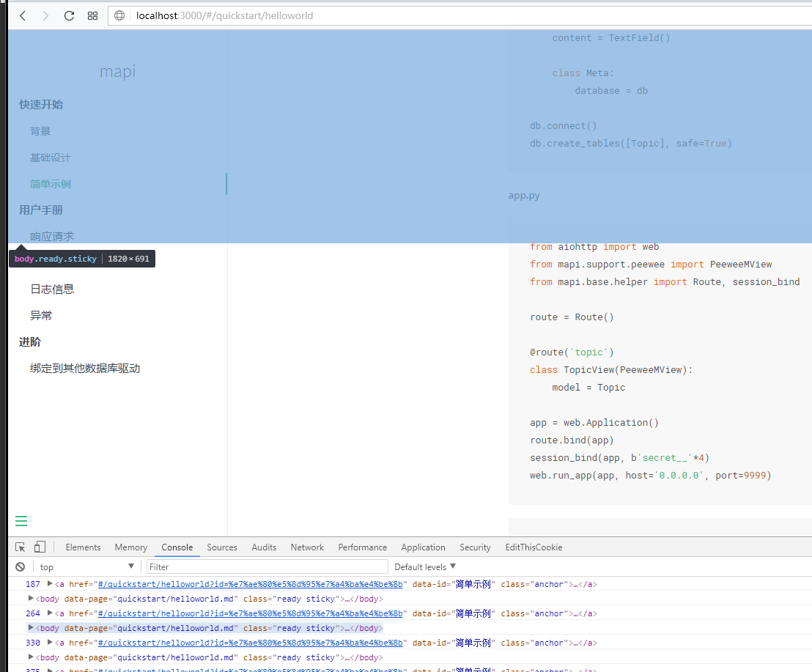The height and width of the screenshot is (672, 812).
Task: Expand the anchor element on line 264
Action: 50,613
